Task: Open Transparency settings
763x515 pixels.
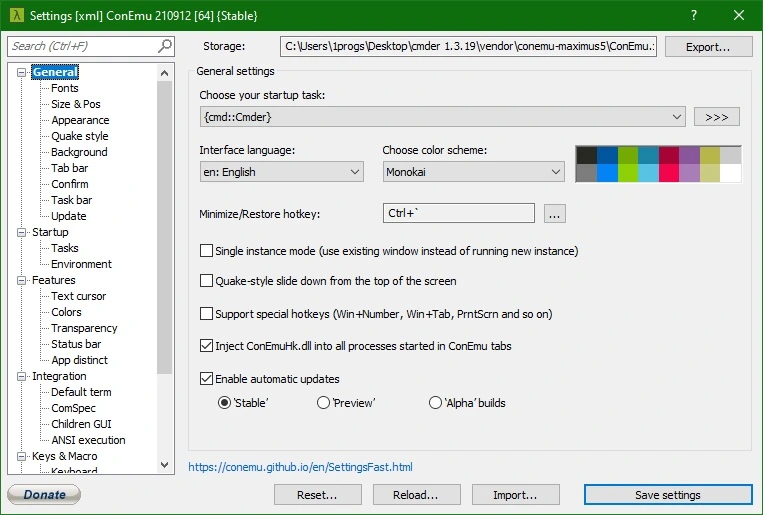Action: [x=84, y=328]
